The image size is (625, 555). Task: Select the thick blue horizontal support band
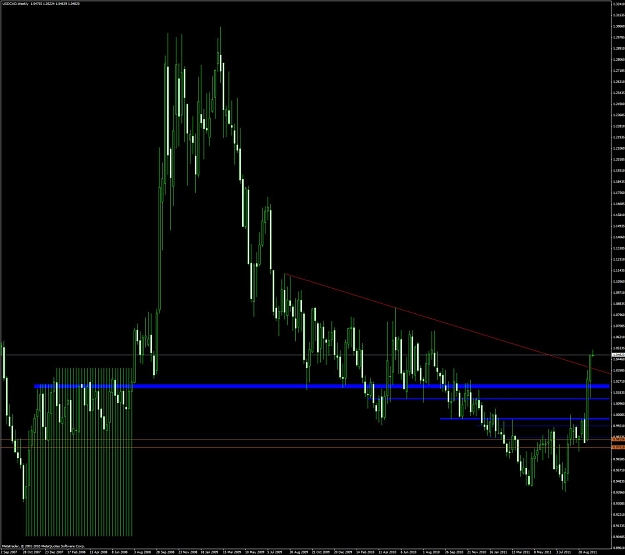click(322, 386)
